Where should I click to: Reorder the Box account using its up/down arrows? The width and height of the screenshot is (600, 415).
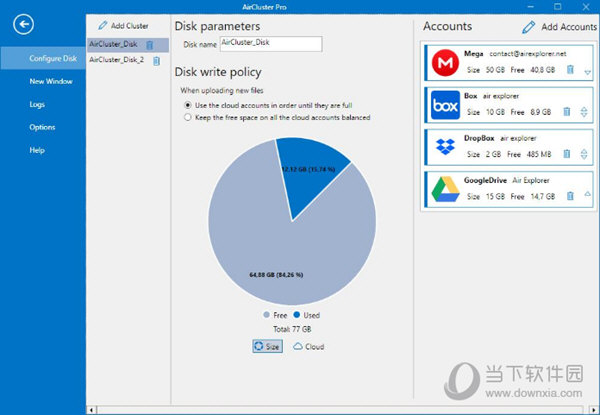click(x=584, y=112)
